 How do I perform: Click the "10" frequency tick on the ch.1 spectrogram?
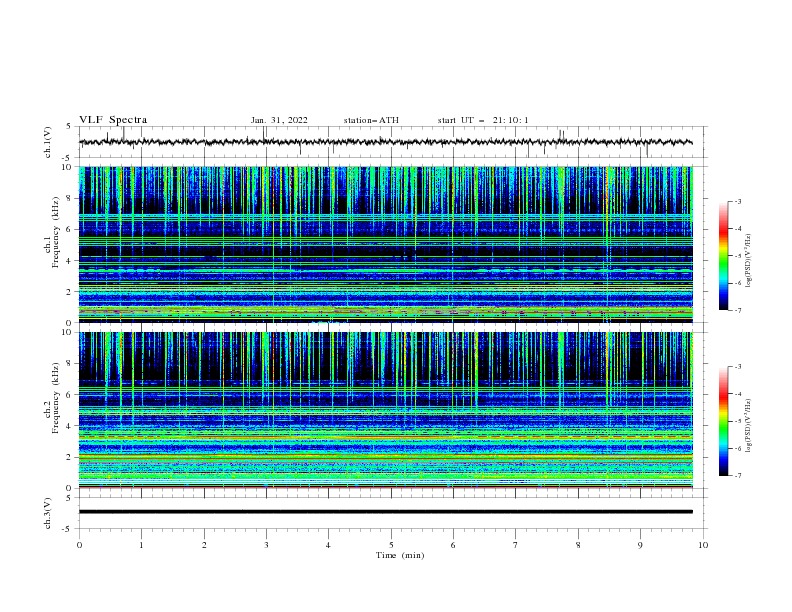[67, 167]
